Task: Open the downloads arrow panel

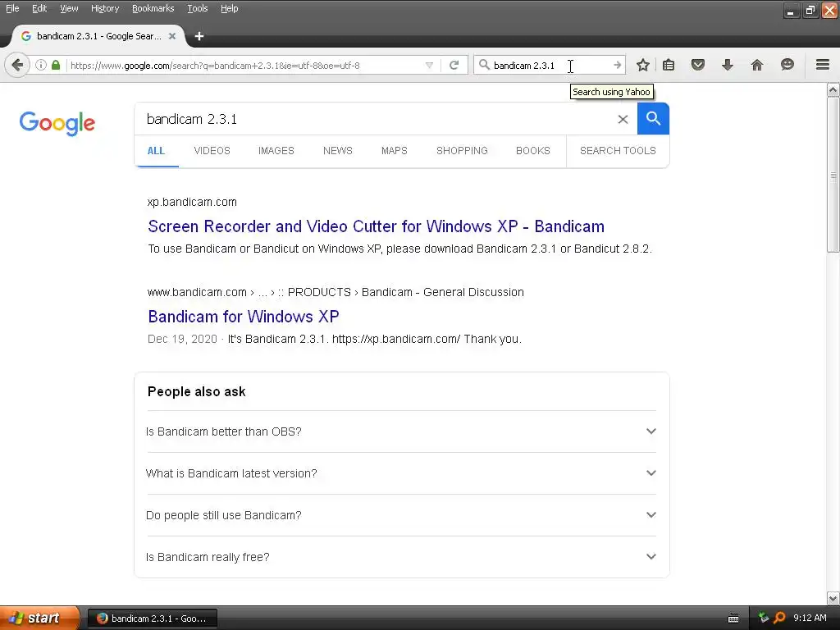Action: [x=727, y=66]
